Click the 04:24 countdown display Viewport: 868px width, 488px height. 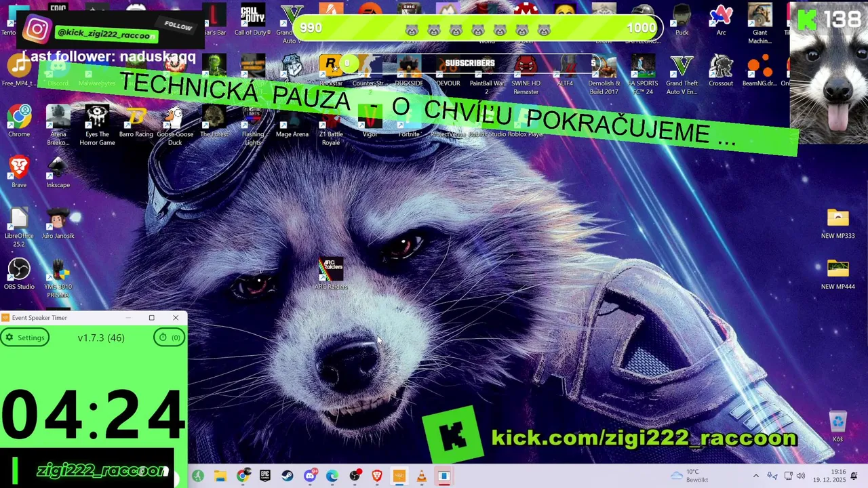(x=94, y=415)
